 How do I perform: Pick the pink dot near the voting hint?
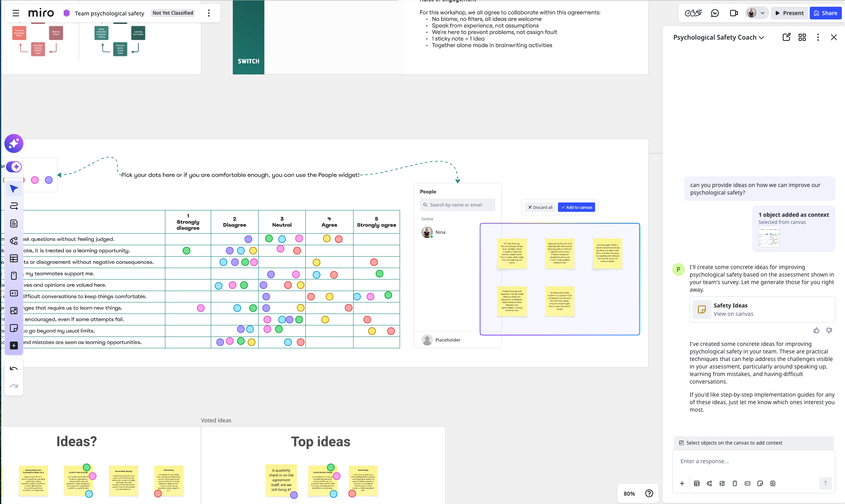tap(35, 180)
